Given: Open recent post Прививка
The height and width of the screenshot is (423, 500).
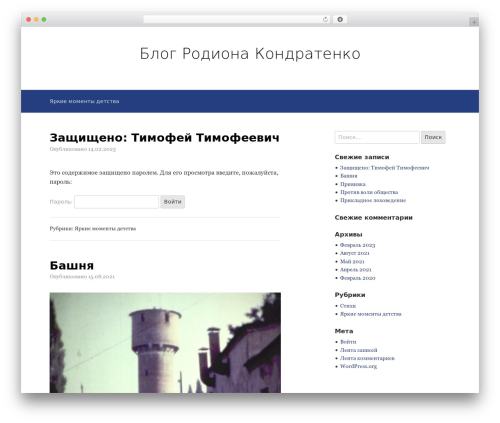Looking at the screenshot, I should 353,184.
